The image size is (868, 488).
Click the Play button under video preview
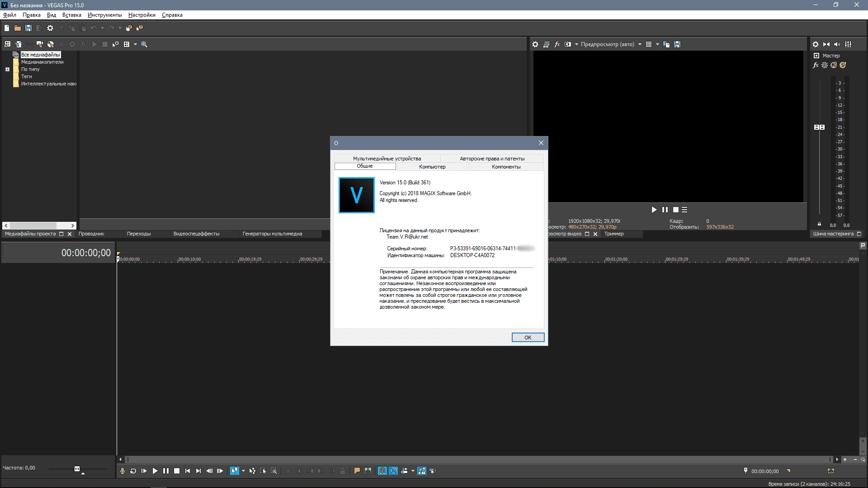(x=654, y=210)
